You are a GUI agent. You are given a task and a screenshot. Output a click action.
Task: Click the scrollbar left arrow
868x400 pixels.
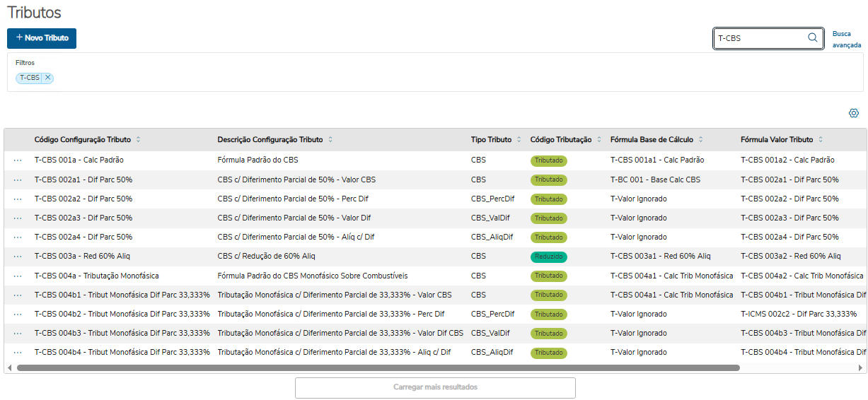(9, 368)
